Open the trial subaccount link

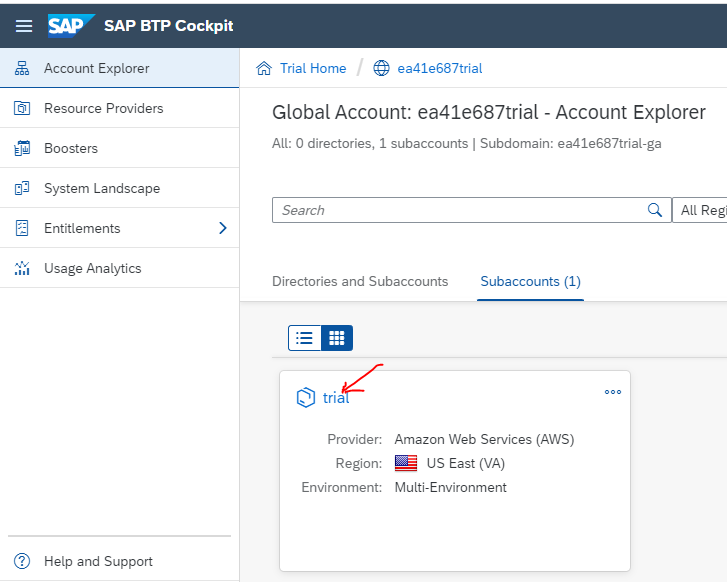tap(336, 397)
